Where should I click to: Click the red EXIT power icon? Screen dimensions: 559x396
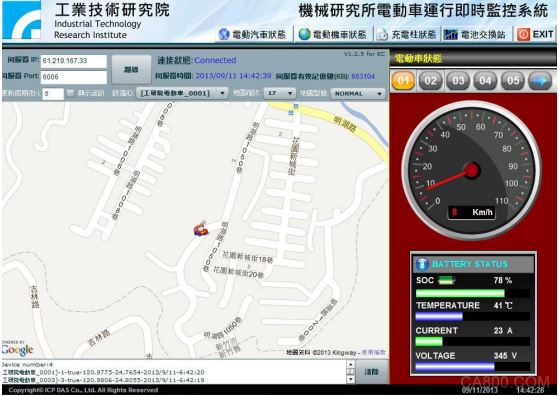[x=523, y=35]
